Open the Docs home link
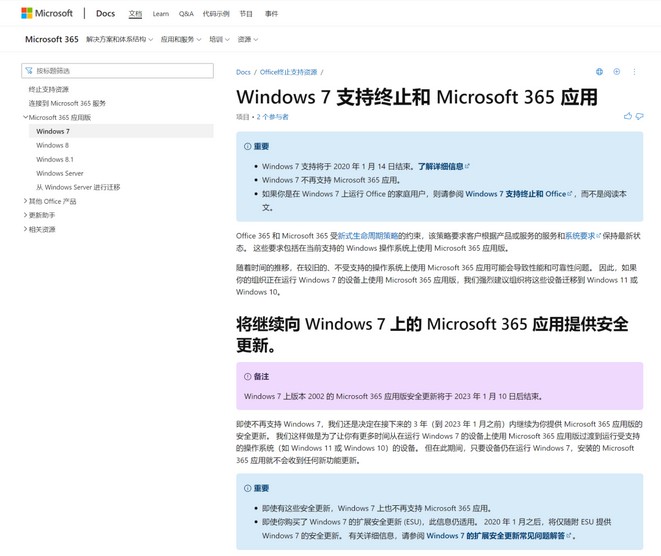661x556 pixels. pyautogui.click(x=105, y=13)
